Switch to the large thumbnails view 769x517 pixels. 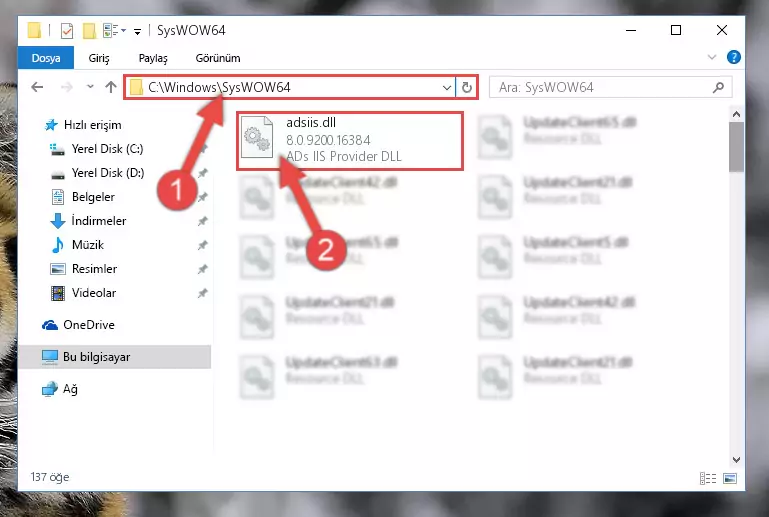click(730, 478)
